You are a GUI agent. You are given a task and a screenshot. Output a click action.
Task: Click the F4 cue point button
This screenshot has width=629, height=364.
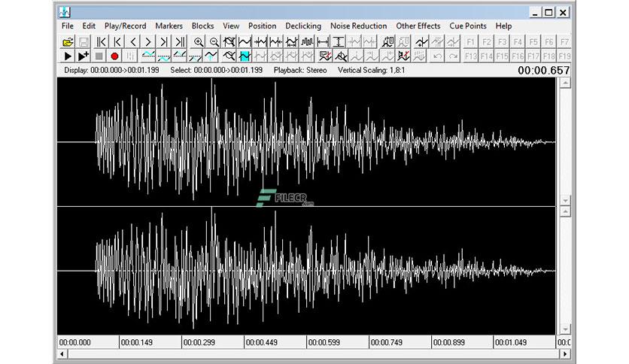[x=518, y=41]
